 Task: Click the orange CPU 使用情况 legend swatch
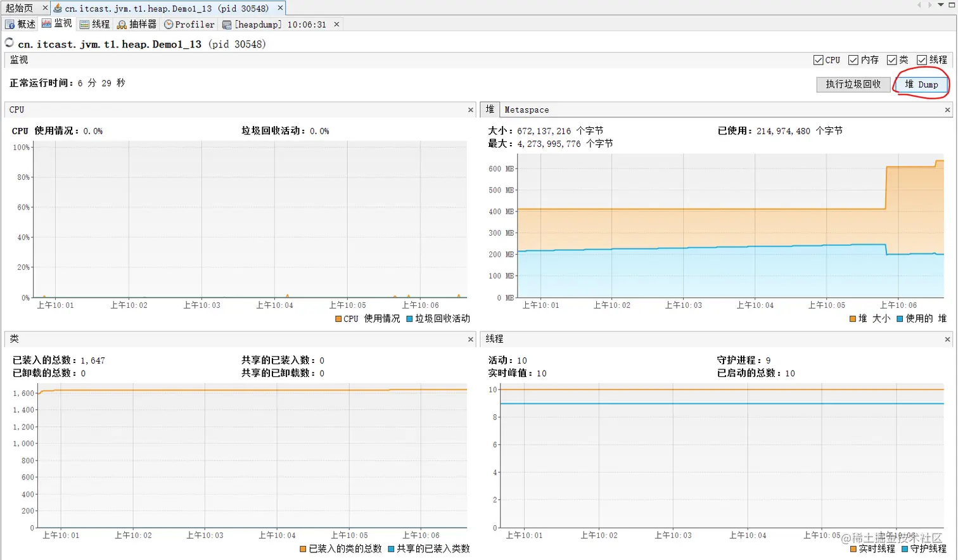[x=338, y=319]
